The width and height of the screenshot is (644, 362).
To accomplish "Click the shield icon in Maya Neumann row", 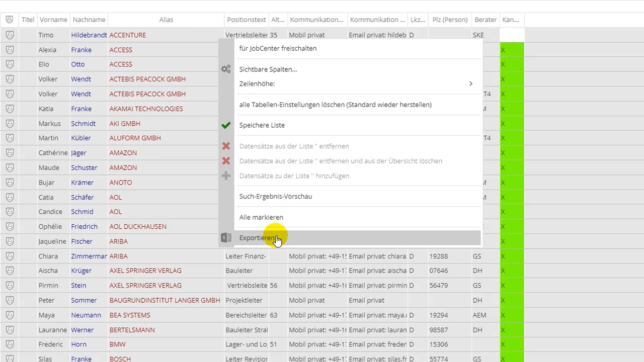I will tap(10, 315).
